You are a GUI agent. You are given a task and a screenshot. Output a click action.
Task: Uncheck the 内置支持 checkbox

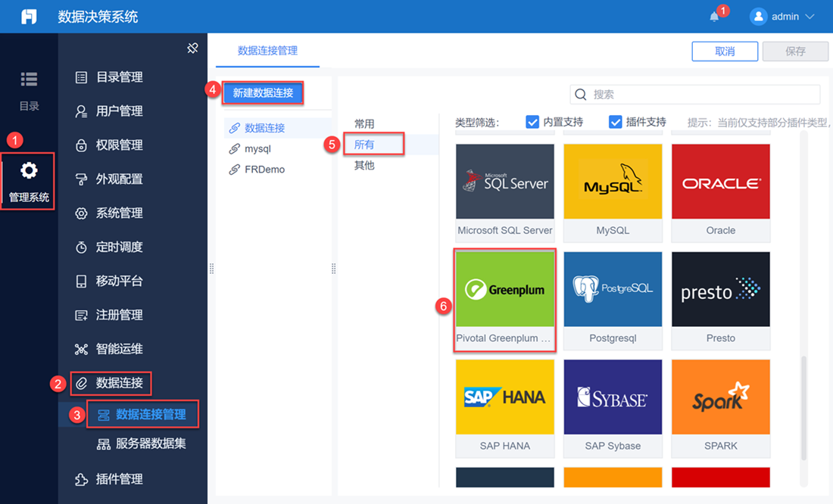click(x=532, y=122)
